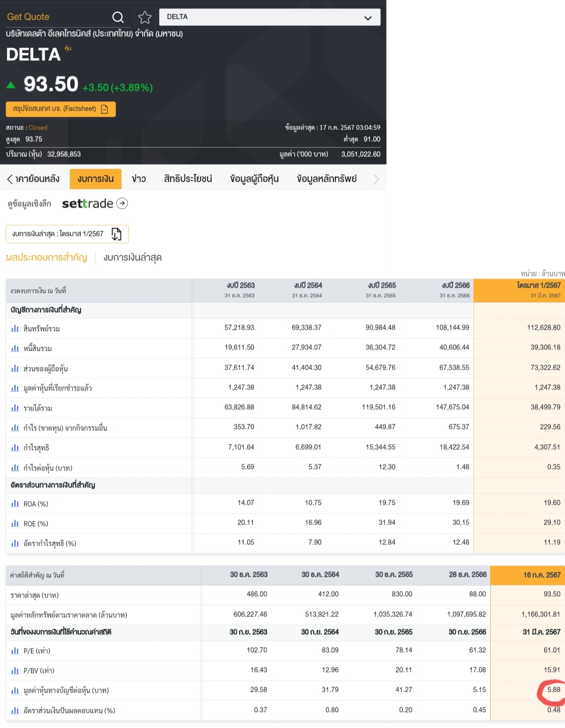Click the P/E value 61.01
Screen dimensions: 565x728
(x=552, y=650)
